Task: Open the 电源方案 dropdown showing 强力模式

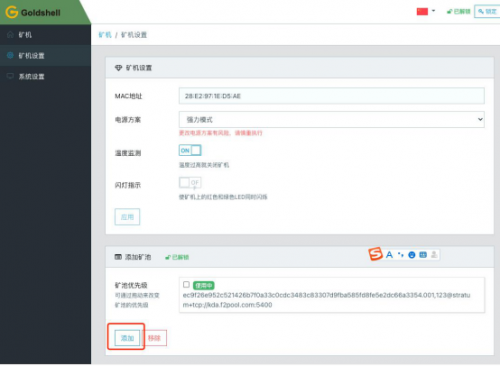Action: (332, 119)
